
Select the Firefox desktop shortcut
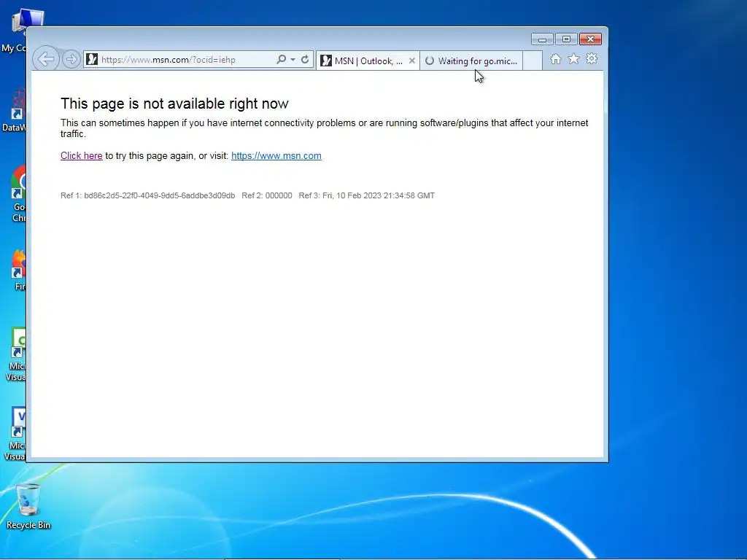point(18,270)
